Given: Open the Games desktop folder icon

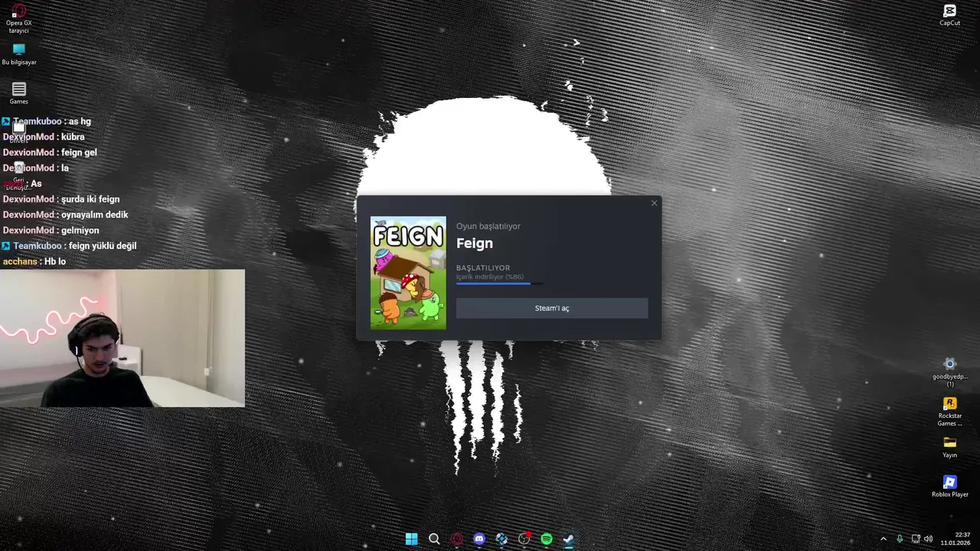Looking at the screenshot, I should (18, 93).
